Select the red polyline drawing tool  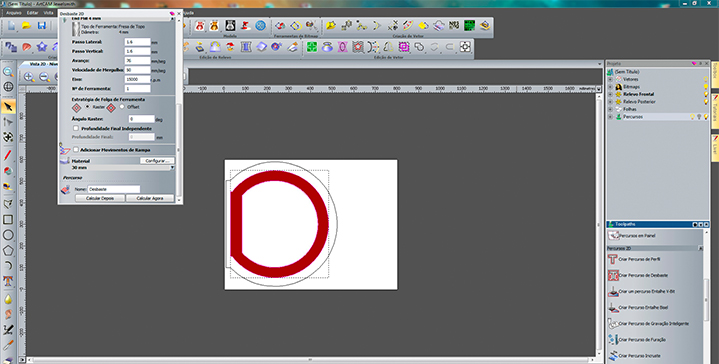coord(8,155)
